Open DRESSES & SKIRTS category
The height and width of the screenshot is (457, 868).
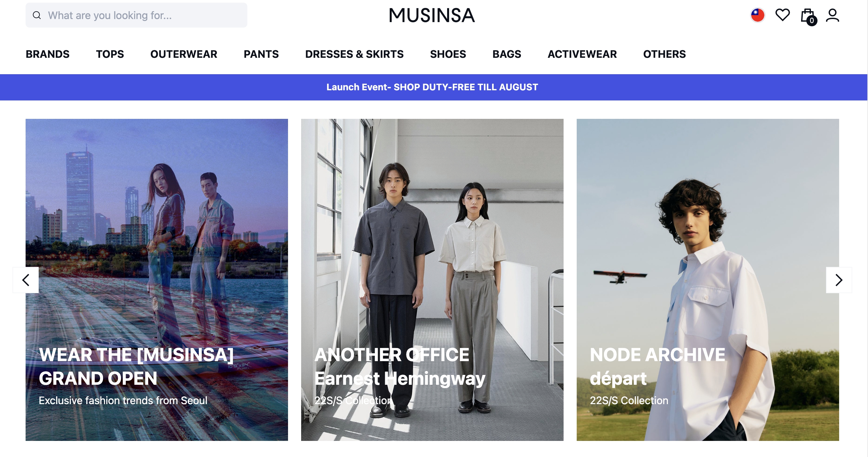(354, 54)
